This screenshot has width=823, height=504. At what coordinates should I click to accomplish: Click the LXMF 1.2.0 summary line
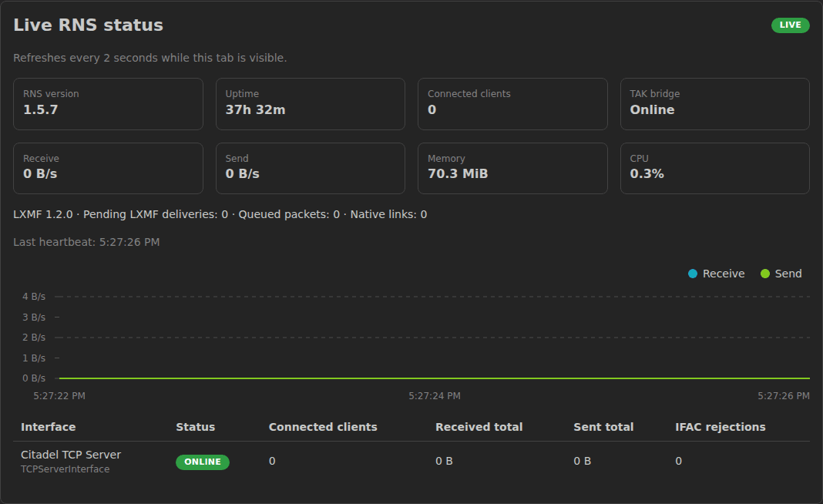pyautogui.click(x=220, y=214)
